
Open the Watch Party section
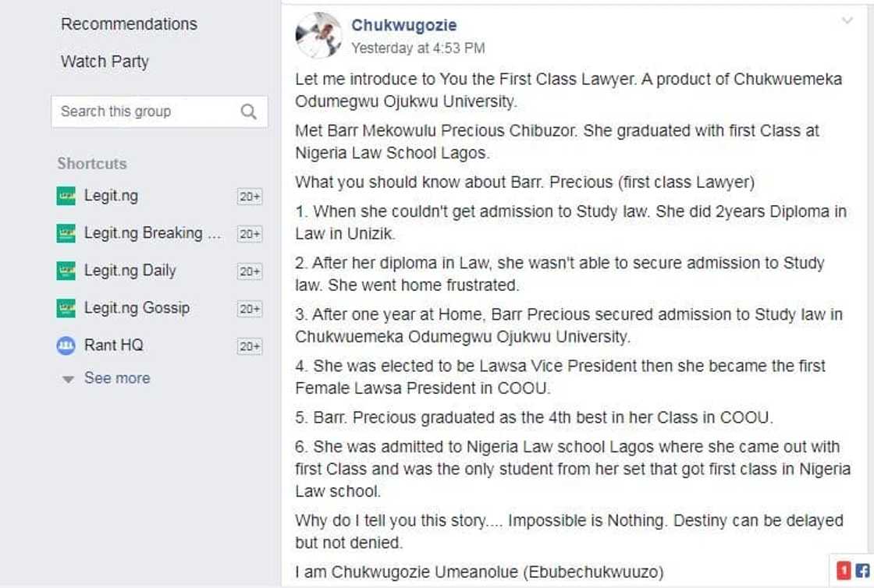click(105, 62)
